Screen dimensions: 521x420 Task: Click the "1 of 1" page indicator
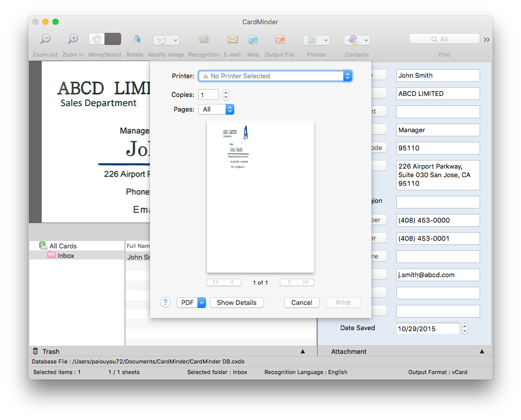pos(260,283)
